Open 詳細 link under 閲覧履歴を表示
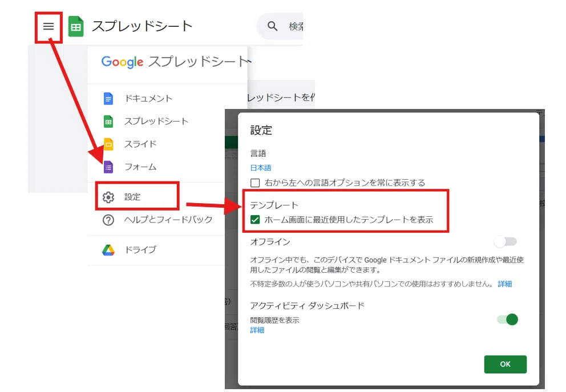566x392 pixels. point(257,330)
